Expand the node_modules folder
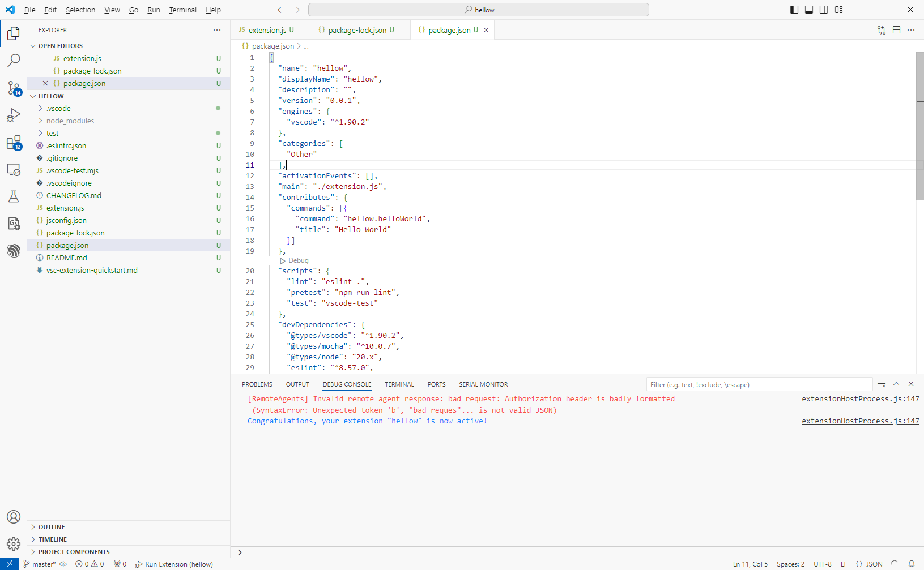The image size is (924, 570). pyautogui.click(x=41, y=121)
